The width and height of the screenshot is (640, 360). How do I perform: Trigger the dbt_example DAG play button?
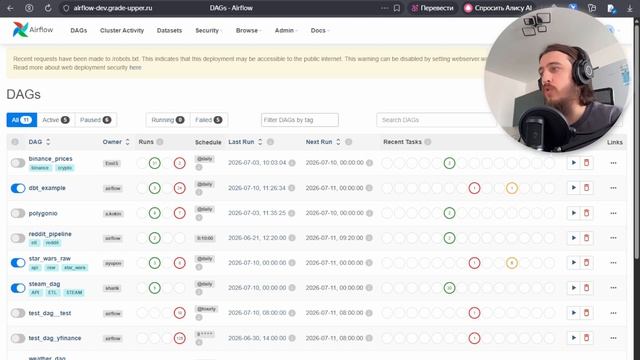573,188
